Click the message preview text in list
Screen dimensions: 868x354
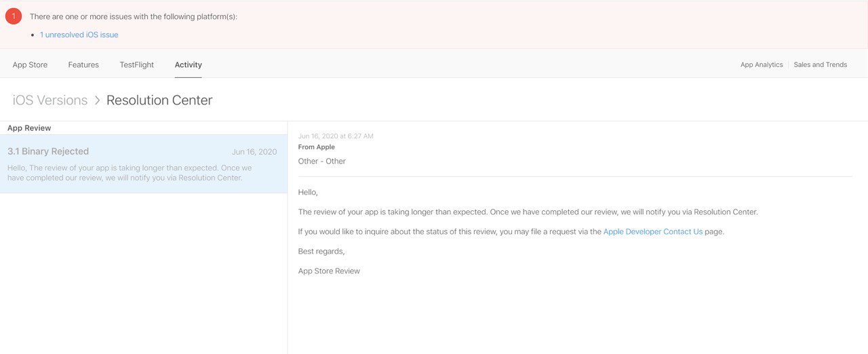pyautogui.click(x=130, y=173)
